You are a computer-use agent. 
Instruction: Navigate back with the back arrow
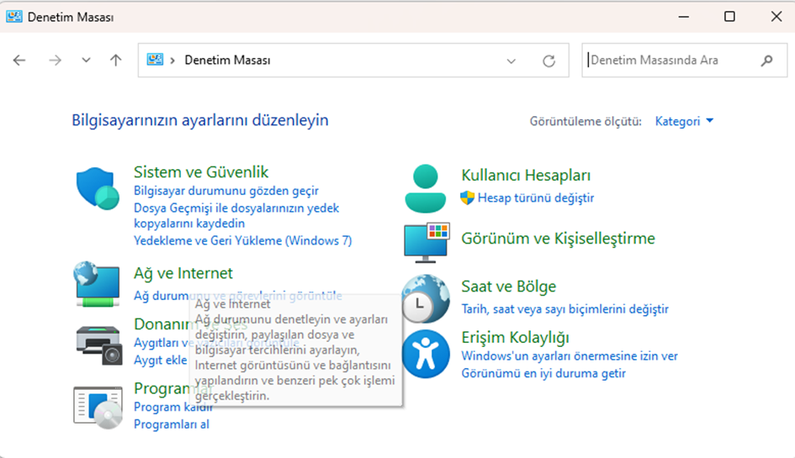[x=20, y=60]
